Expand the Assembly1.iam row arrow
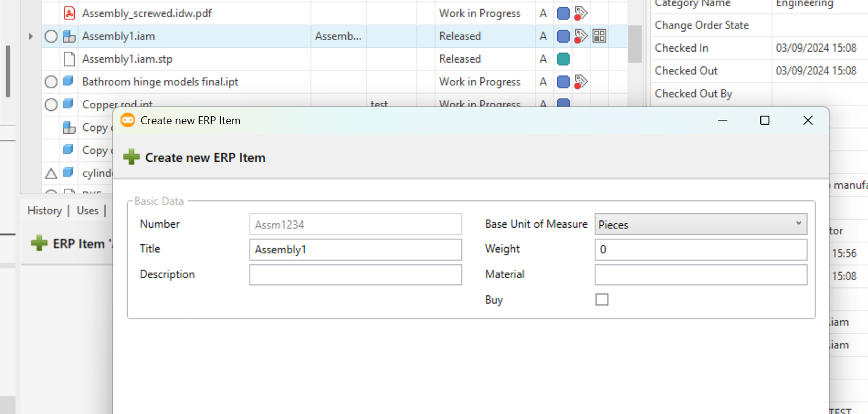The height and width of the screenshot is (414, 868). (x=31, y=37)
